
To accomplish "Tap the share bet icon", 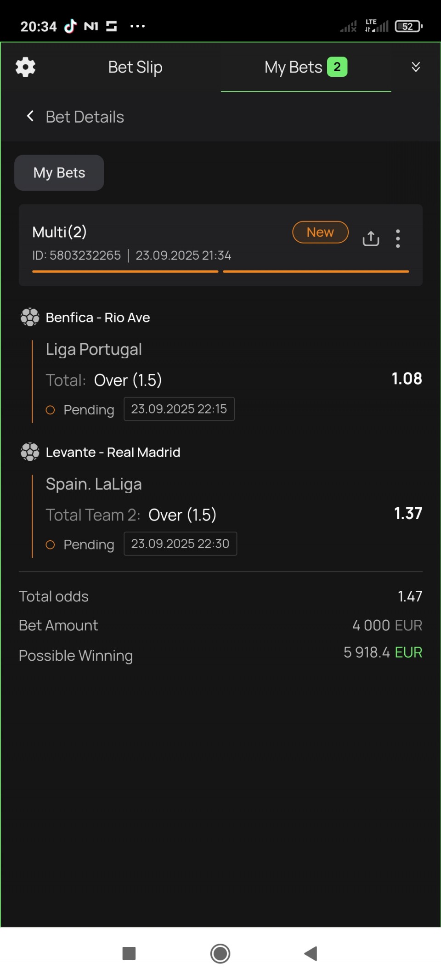I will pyautogui.click(x=371, y=238).
